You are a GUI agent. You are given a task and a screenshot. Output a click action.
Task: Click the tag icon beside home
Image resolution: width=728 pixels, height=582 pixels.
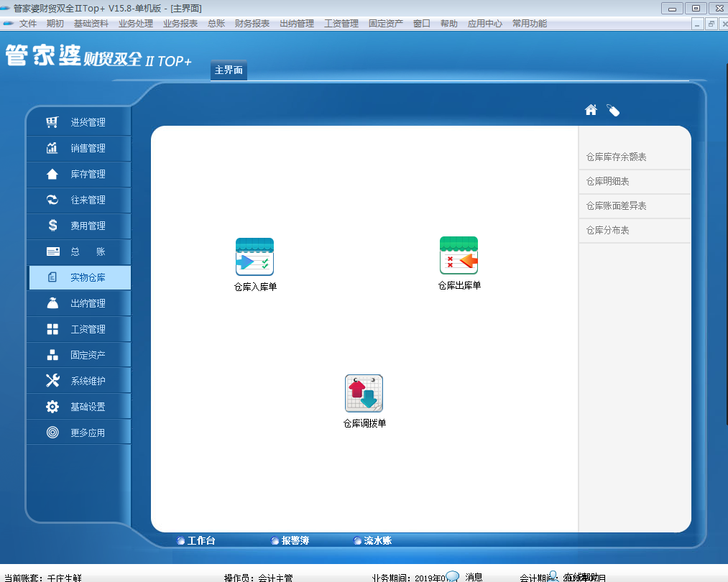[x=613, y=111]
